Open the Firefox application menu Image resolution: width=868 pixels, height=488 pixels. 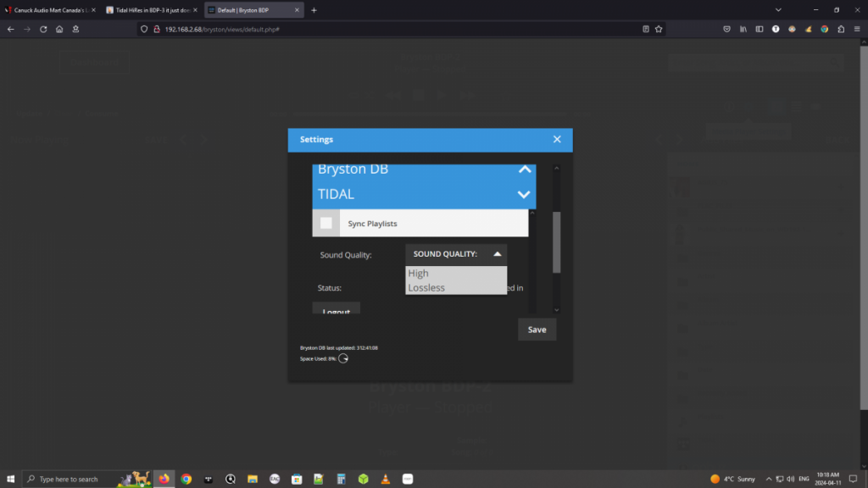pos(857,30)
